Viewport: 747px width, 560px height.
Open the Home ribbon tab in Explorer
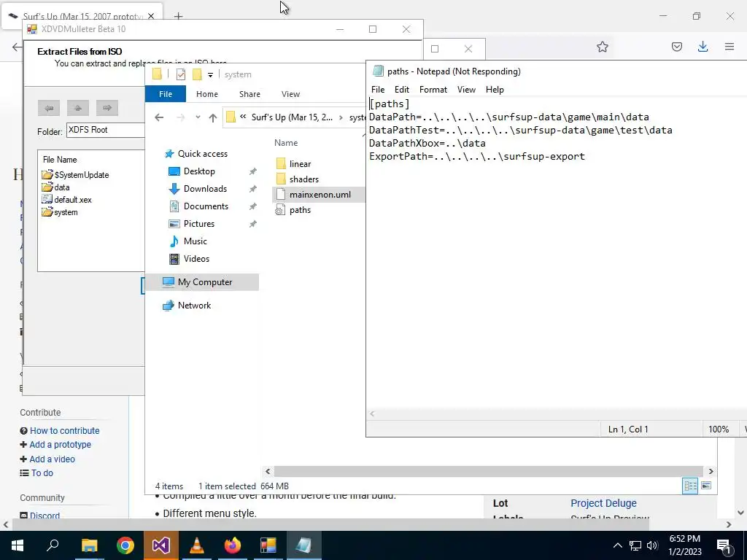tap(206, 94)
